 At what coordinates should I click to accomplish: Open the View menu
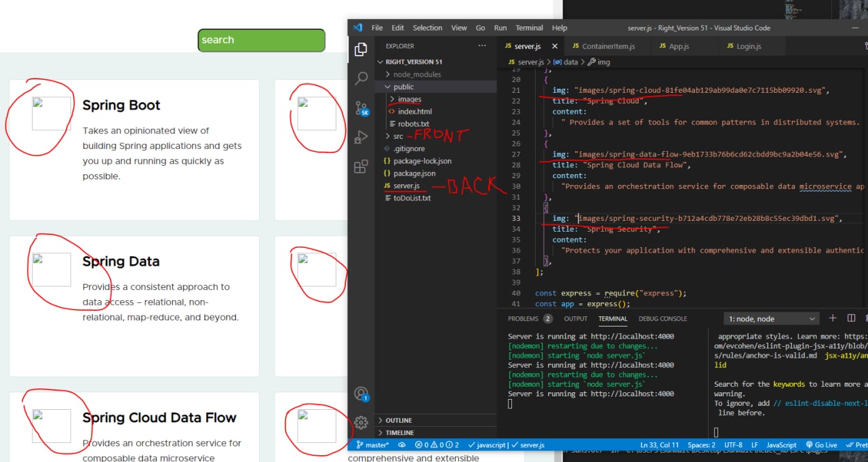(x=459, y=28)
